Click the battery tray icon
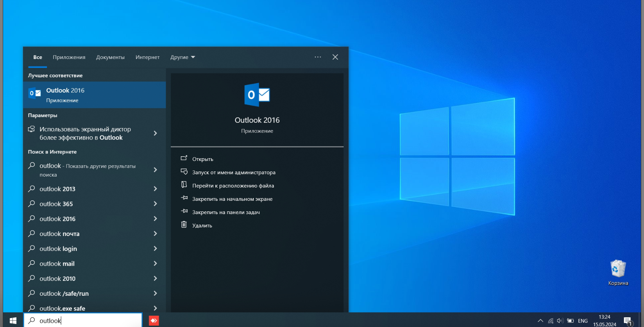The height and width of the screenshot is (327, 644). coord(571,321)
